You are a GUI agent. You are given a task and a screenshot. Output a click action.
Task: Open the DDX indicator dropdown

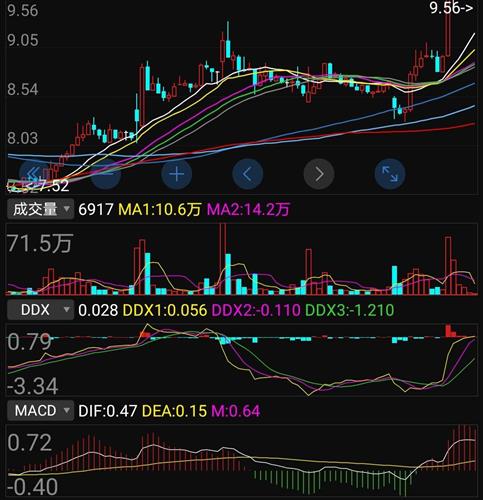coord(40,310)
